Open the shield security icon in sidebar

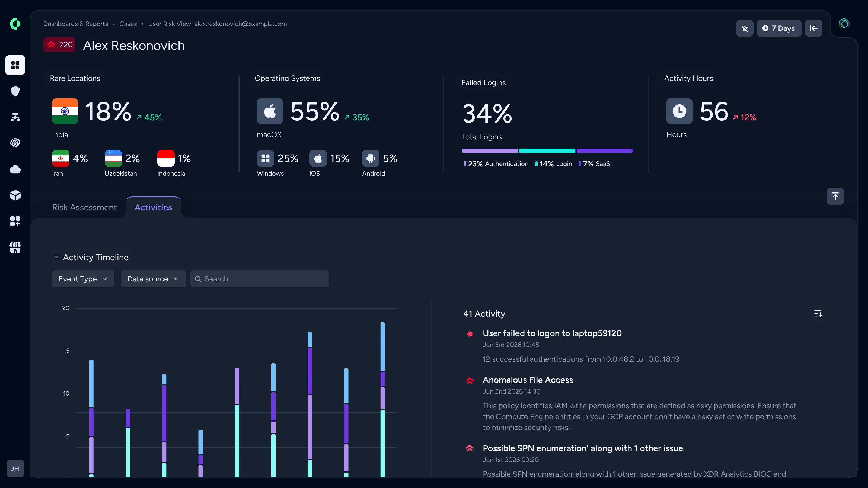pos(15,91)
